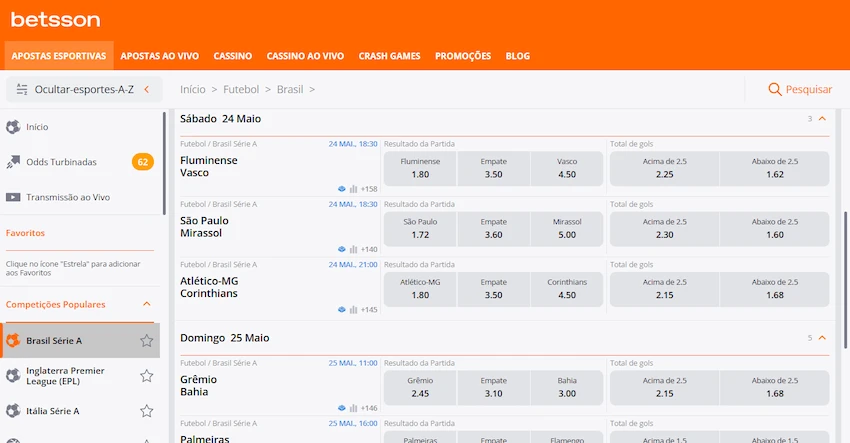Open +146 more markets for Grêmio Bahia

pos(369,408)
